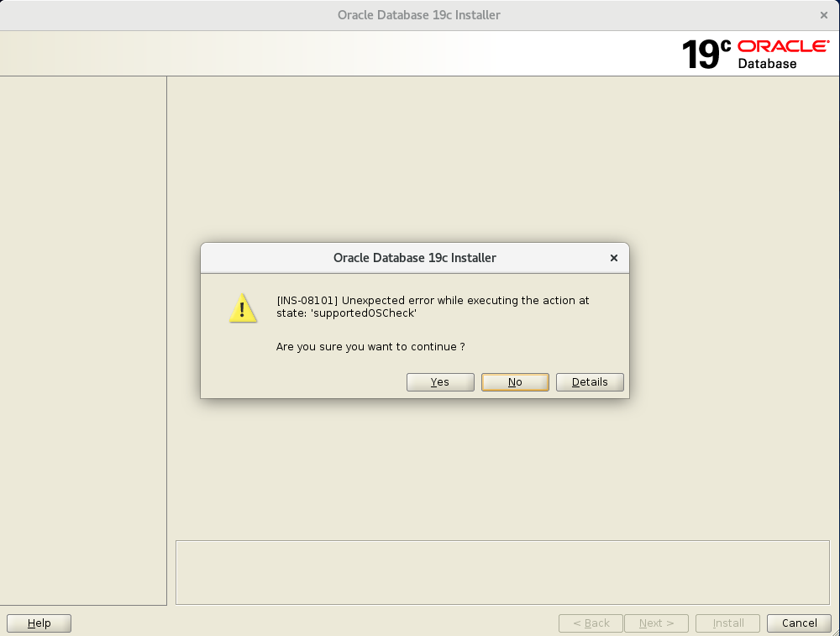Click the disabled Install button
This screenshot has width=840, height=636.
[x=727, y=623]
